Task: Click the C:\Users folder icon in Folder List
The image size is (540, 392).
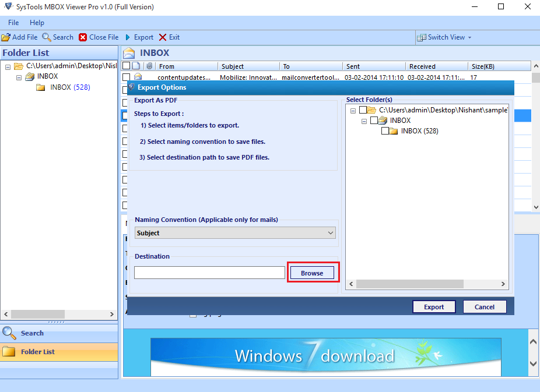Action: pos(19,66)
